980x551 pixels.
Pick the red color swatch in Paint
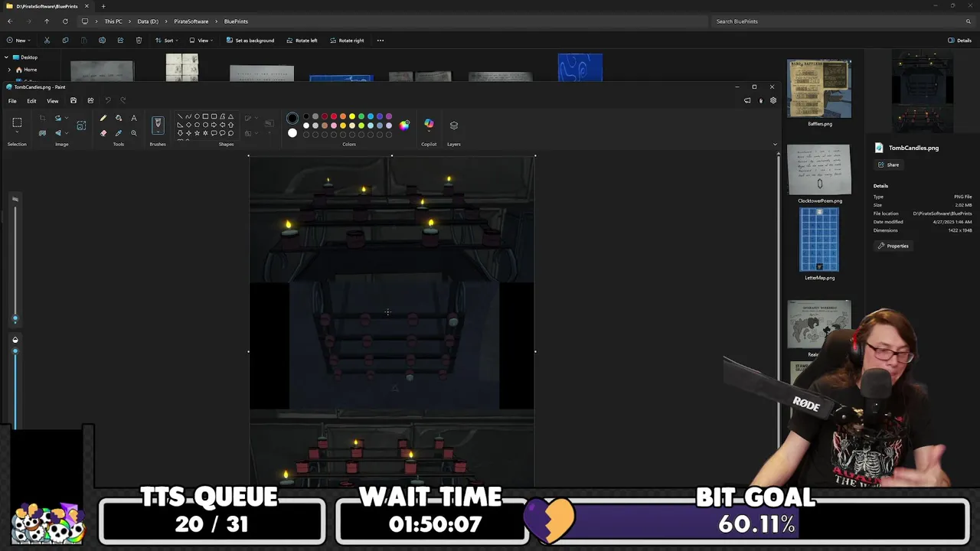coord(334,117)
